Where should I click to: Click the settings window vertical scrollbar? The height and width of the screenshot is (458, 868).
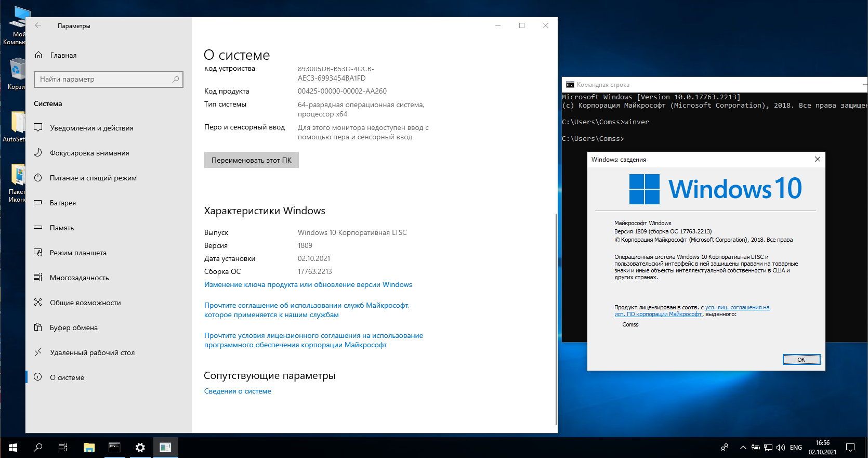click(556, 319)
